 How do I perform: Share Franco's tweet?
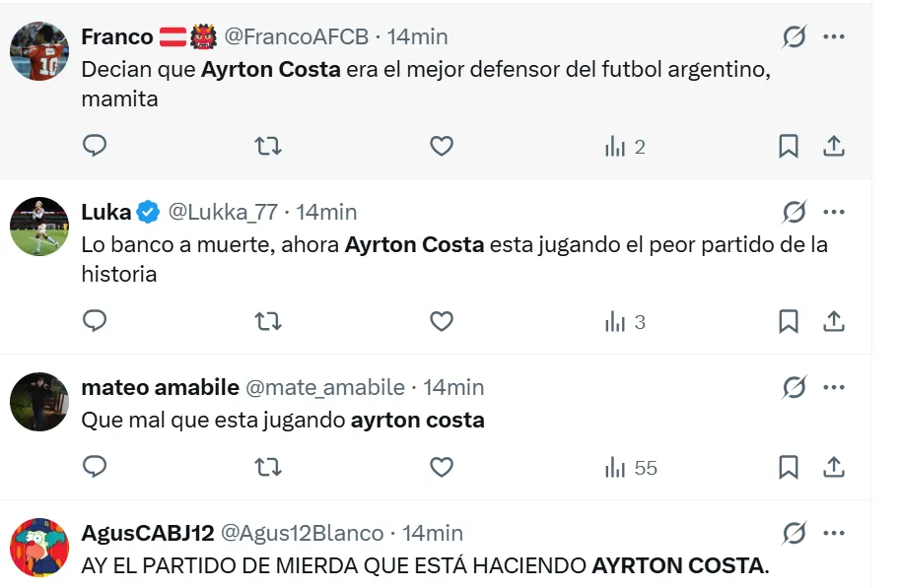click(x=834, y=147)
